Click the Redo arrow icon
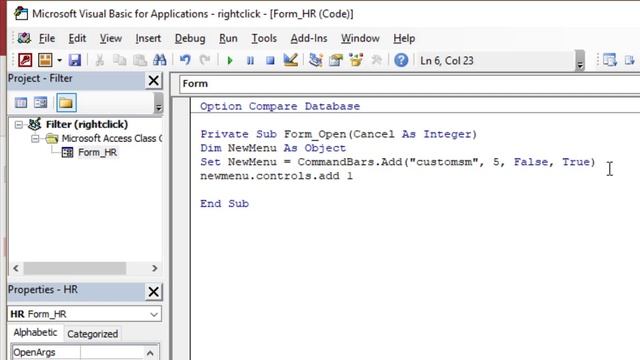The height and width of the screenshot is (360, 640). click(x=205, y=60)
